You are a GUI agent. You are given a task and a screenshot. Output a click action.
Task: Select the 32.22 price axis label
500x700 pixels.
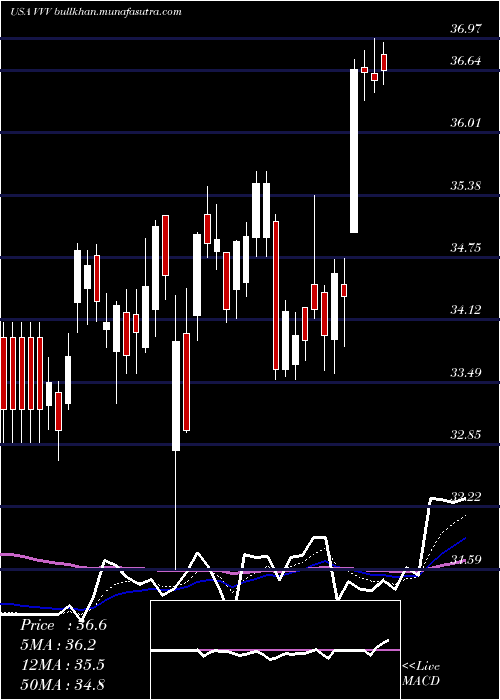pyautogui.click(x=466, y=496)
